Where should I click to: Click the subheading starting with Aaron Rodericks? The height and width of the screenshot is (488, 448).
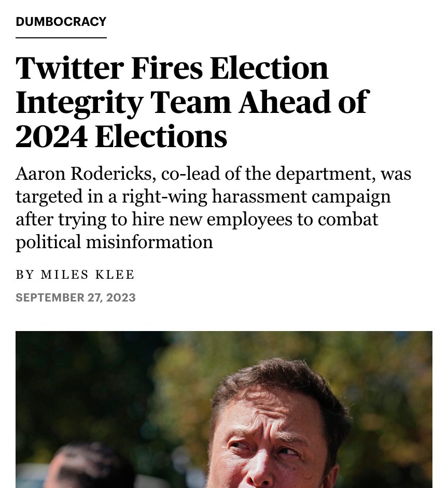pyautogui.click(x=213, y=208)
